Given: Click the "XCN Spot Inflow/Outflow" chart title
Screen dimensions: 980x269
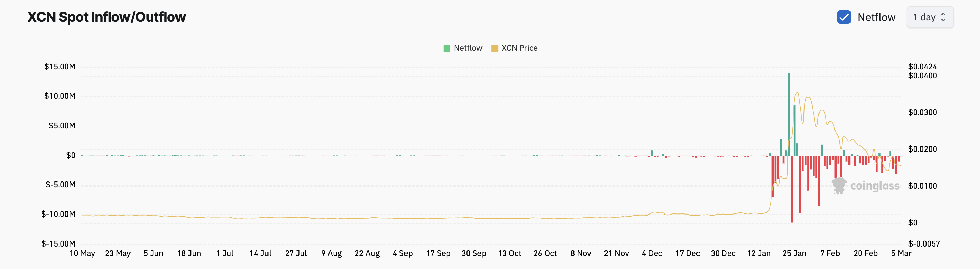Looking at the screenshot, I should (107, 17).
